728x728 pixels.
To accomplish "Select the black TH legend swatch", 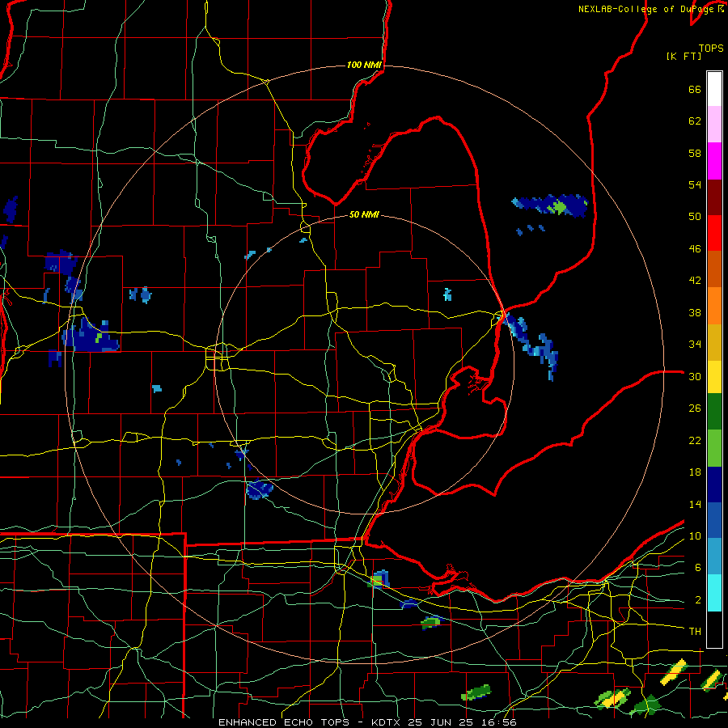I will (x=714, y=629).
